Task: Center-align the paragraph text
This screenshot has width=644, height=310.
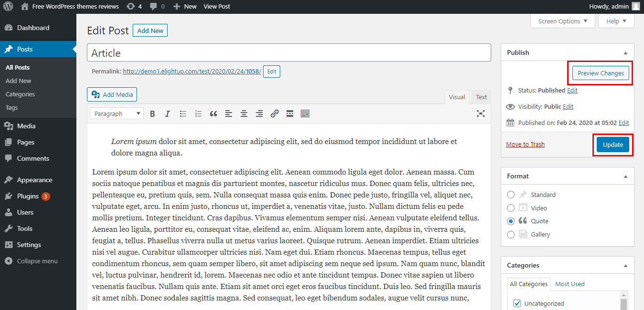Action: click(x=243, y=113)
